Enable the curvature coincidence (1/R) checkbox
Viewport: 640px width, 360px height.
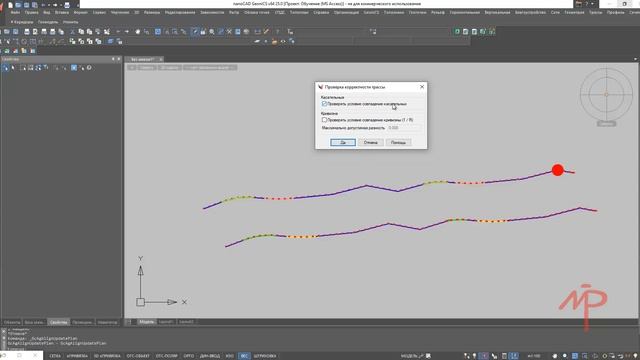pos(324,120)
